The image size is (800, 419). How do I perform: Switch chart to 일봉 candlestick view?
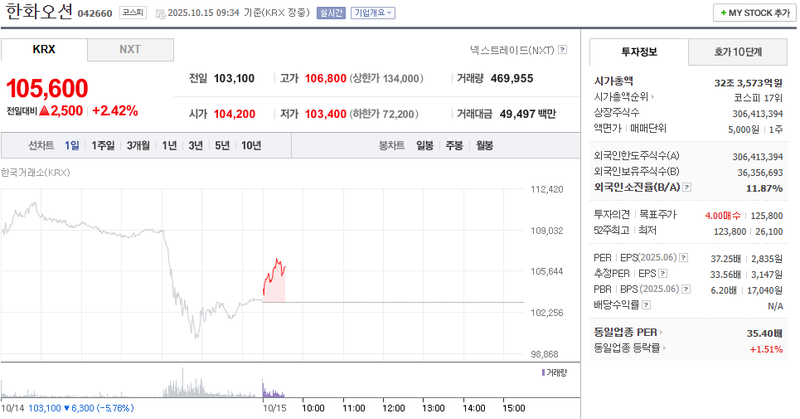pos(425,145)
